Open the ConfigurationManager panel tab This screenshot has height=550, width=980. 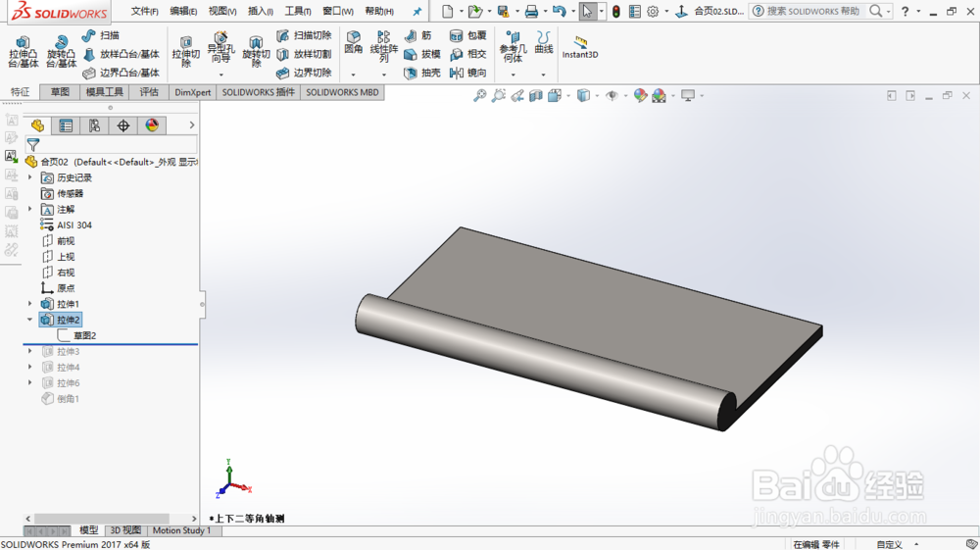pos(94,125)
